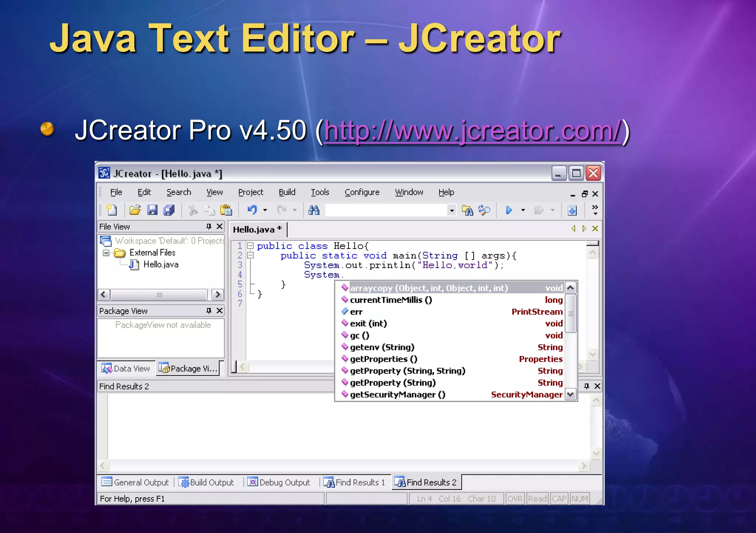
Task: Open the Redo history dropdown arrow
Action: [295, 210]
